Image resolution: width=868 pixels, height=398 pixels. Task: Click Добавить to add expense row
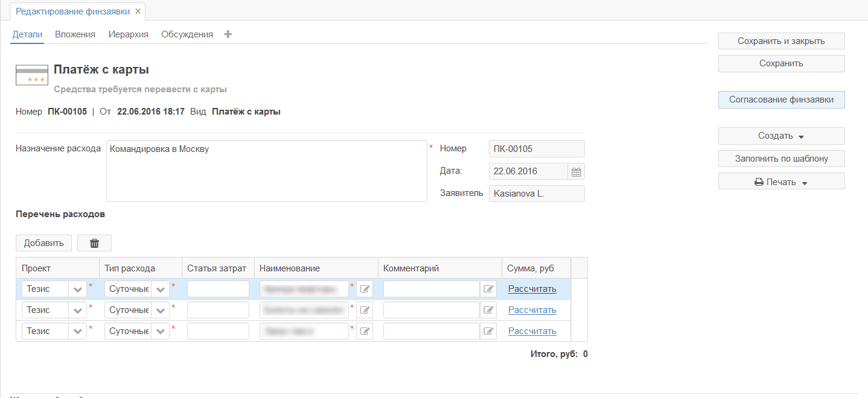click(43, 243)
